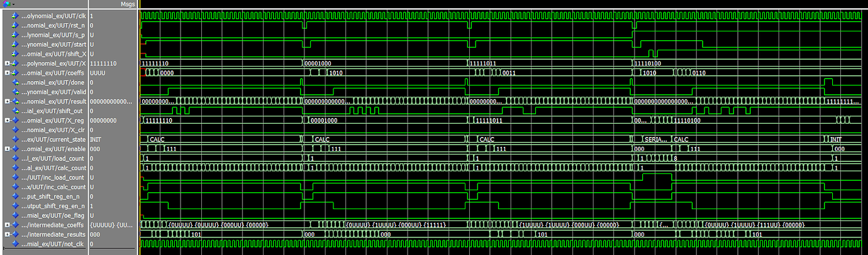Click the shift_out signal icon
Image resolution: width=868 pixels, height=255 pixels.
(x=15, y=111)
